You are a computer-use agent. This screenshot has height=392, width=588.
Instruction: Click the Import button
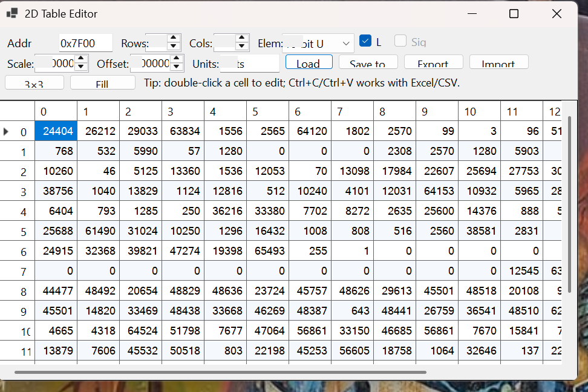point(498,62)
